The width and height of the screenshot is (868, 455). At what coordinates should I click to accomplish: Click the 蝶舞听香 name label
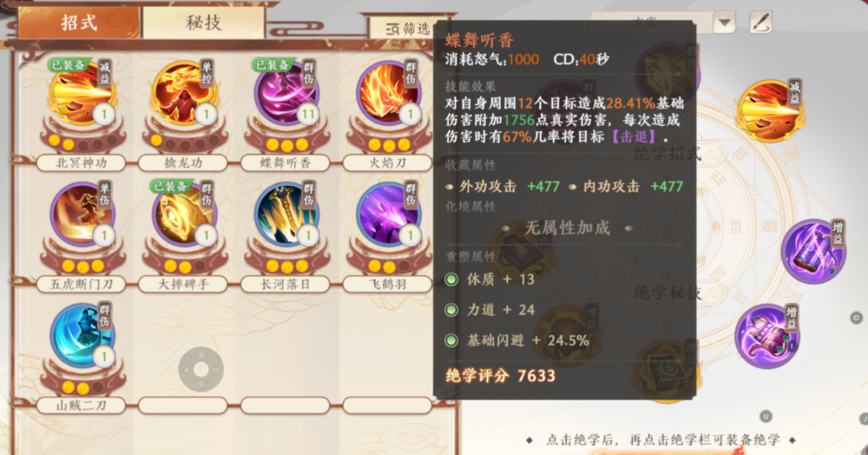pyautogui.click(x=286, y=164)
